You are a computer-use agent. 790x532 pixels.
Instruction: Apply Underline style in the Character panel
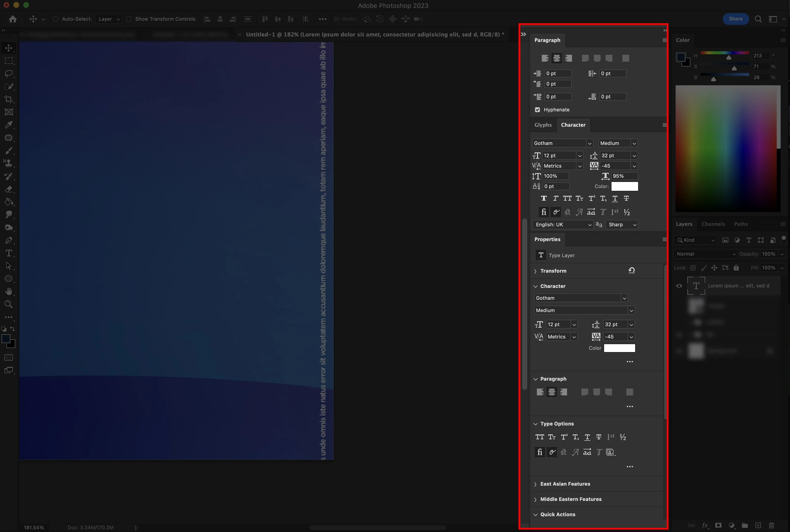614,198
